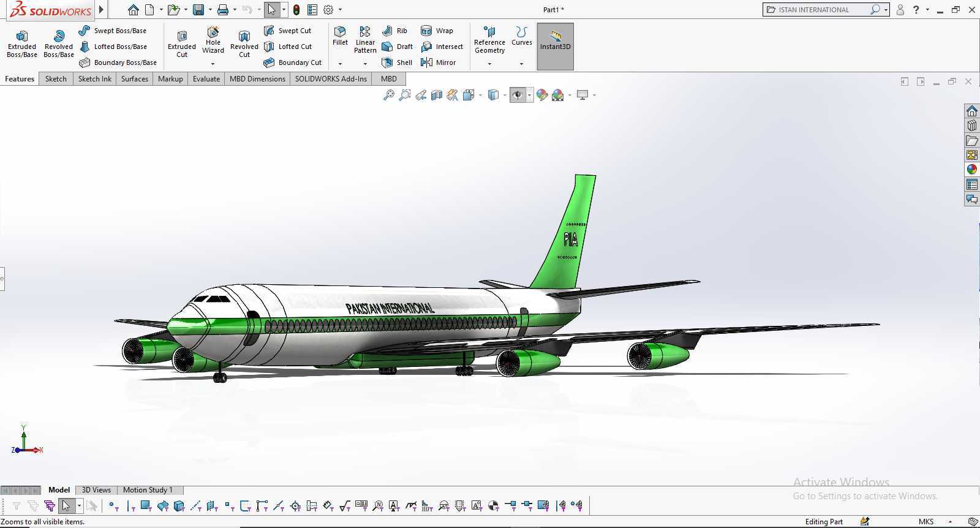Toggle the Filter Solid Bodies cube icon

pyautogui.click(x=179, y=506)
